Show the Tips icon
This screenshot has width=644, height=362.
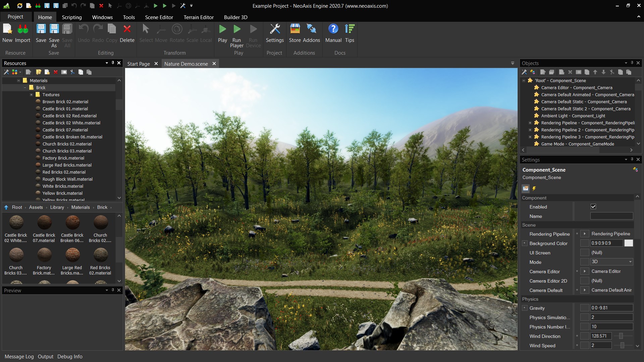tap(350, 29)
